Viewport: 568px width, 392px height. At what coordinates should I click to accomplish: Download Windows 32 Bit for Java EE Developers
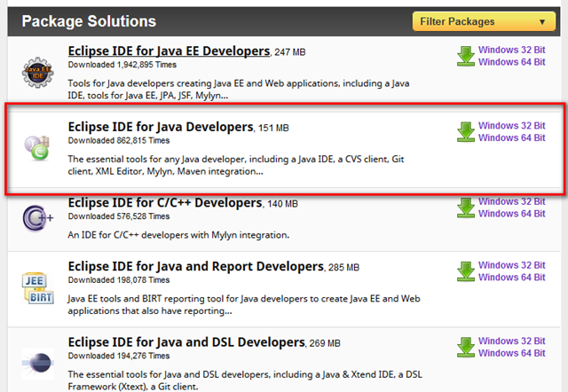pyautogui.click(x=511, y=51)
